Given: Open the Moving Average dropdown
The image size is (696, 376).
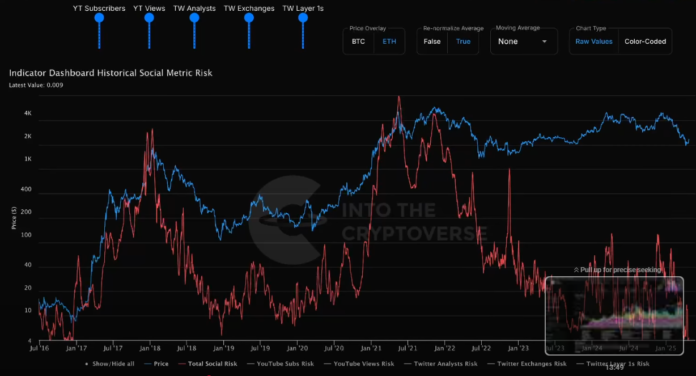Looking at the screenshot, I should tap(523, 42).
